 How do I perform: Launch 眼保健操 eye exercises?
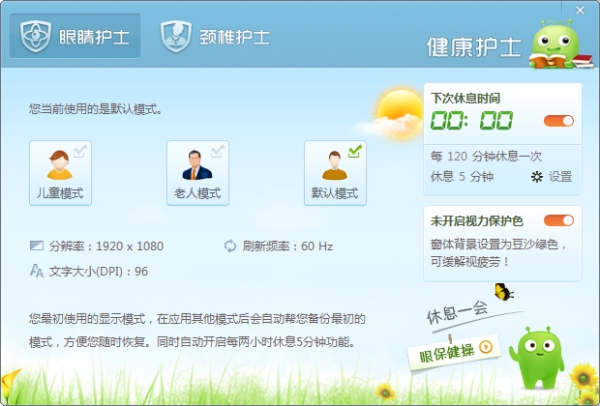click(454, 352)
